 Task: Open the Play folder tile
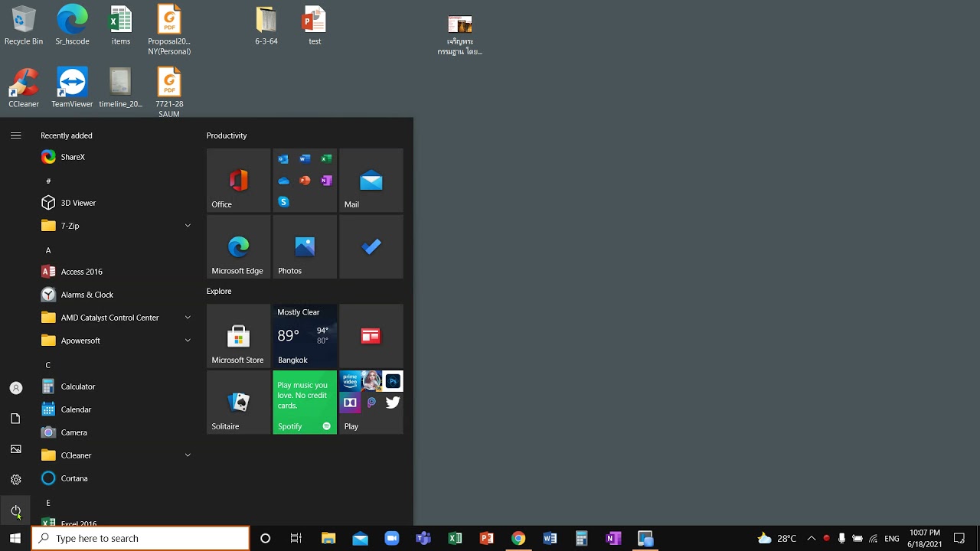point(371,403)
